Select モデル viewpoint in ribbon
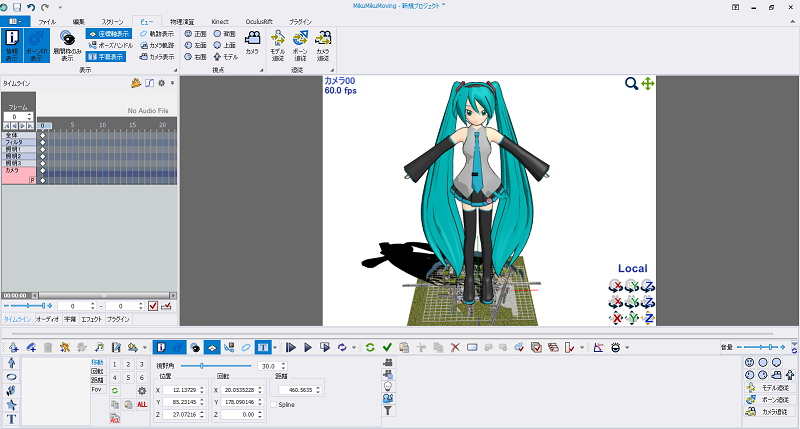Viewport: 800px width, 429px height. [x=226, y=57]
